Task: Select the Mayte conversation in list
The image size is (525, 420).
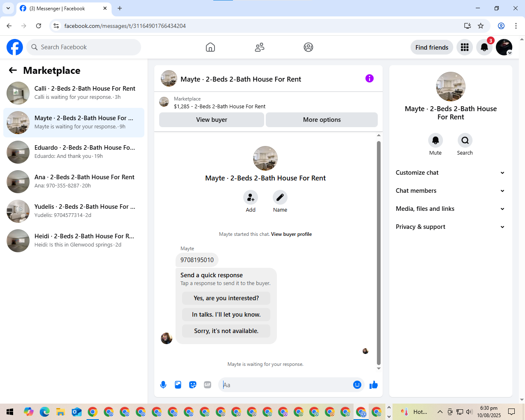Action: pyautogui.click(x=74, y=123)
